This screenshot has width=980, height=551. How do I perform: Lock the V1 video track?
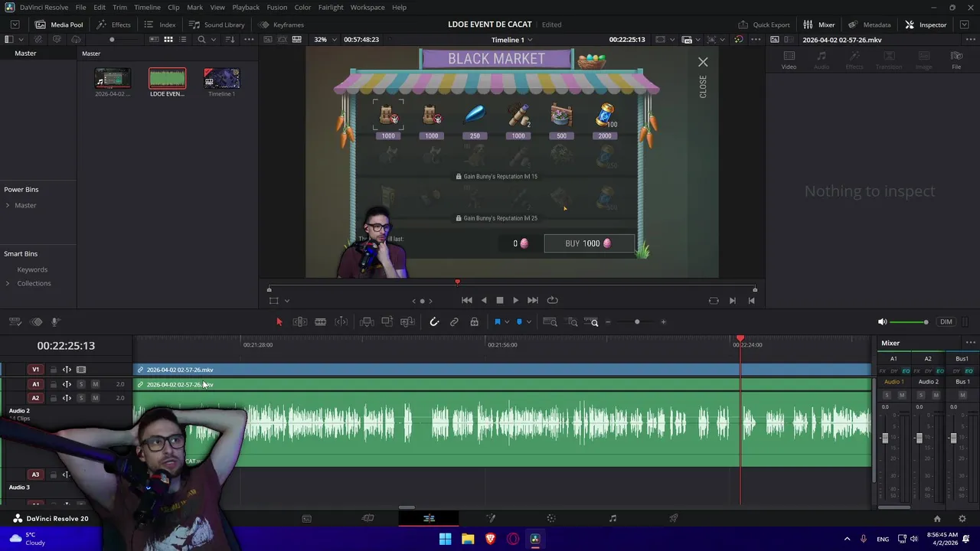point(53,370)
